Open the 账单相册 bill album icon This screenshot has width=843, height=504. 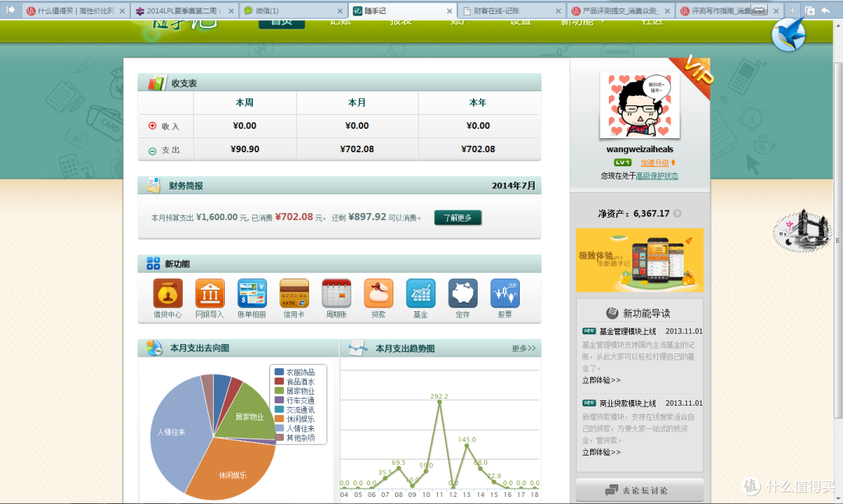point(252,293)
